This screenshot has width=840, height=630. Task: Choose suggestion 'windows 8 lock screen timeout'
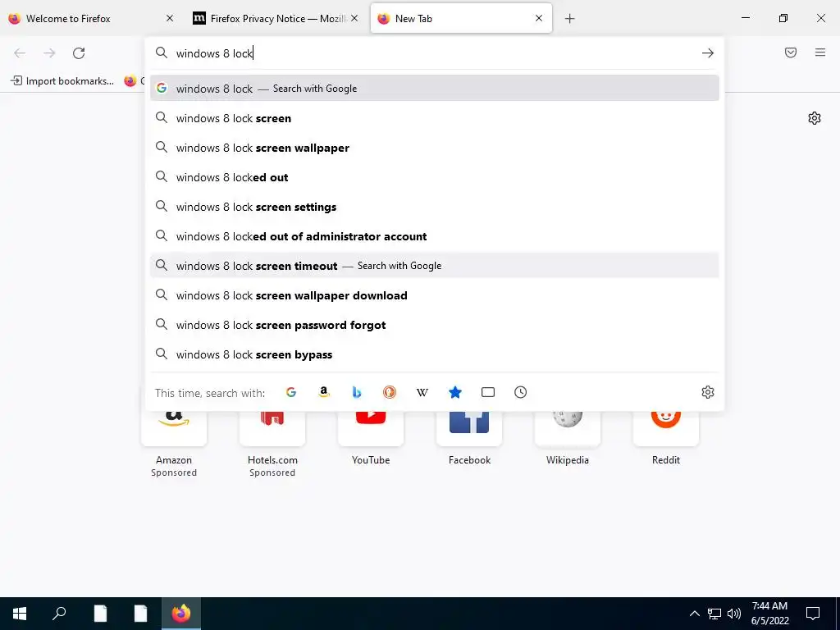[435, 266]
